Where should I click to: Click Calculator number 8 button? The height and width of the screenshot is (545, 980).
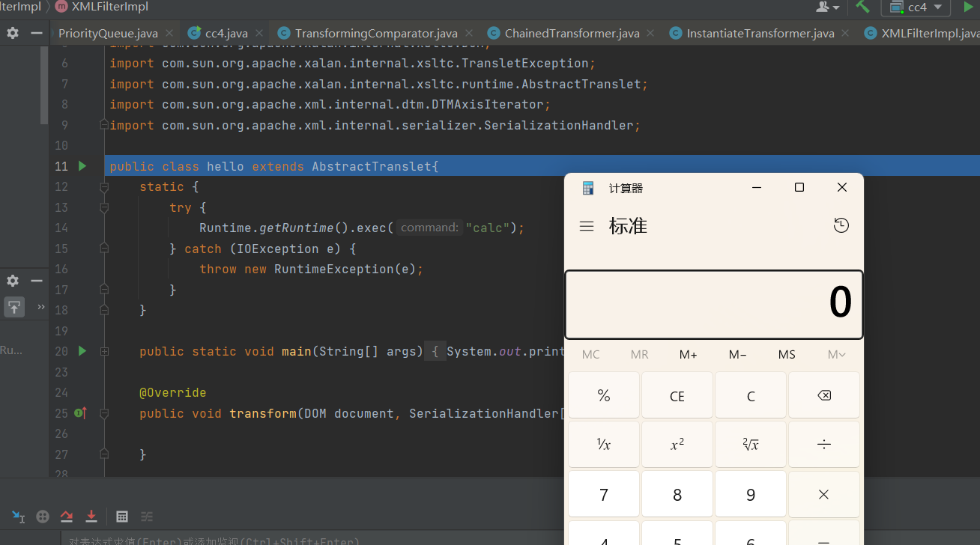click(x=677, y=494)
